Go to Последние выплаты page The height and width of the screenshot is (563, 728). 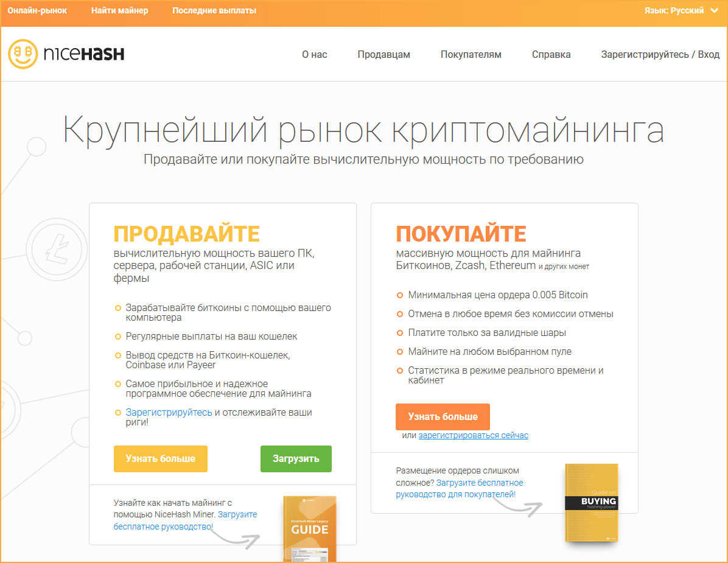[214, 10]
